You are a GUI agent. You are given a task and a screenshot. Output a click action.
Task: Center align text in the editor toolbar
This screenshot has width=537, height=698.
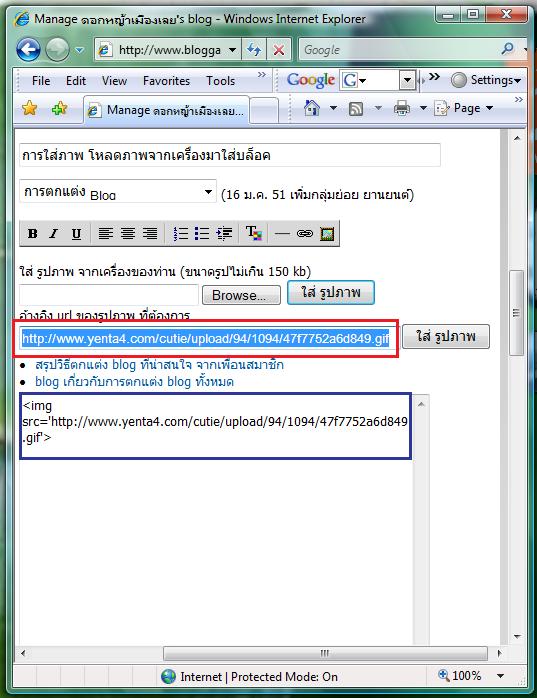[x=128, y=233]
